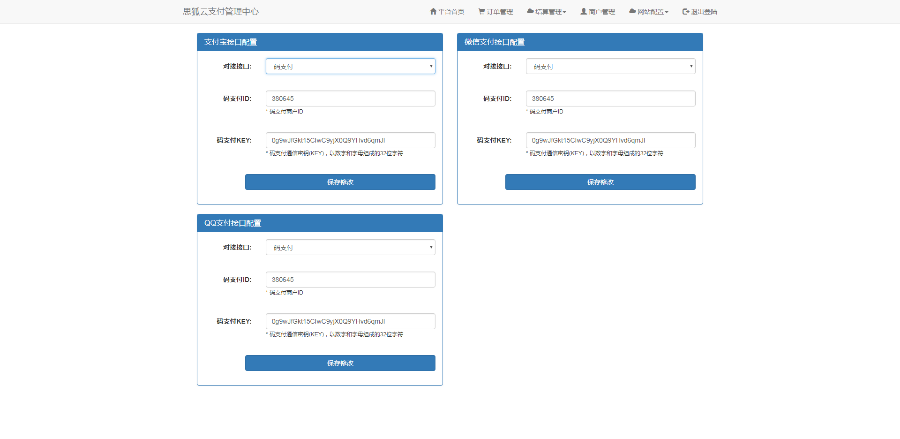Viewport: 900px width, 439px height.
Task: Click the KEY label in the QQ Pay panel
Action: [234, 321]
